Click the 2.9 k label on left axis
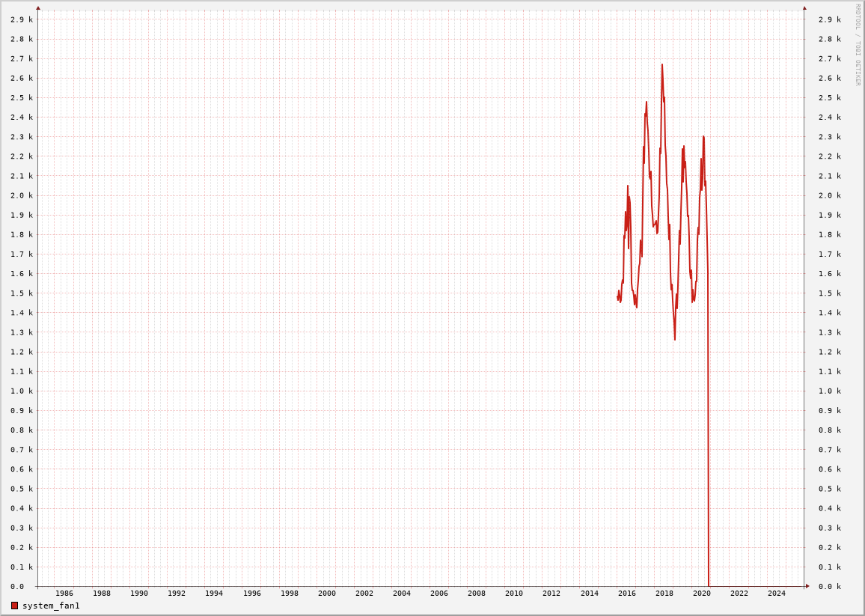Screen dimensions: 865x616 [x=21, y=19]
